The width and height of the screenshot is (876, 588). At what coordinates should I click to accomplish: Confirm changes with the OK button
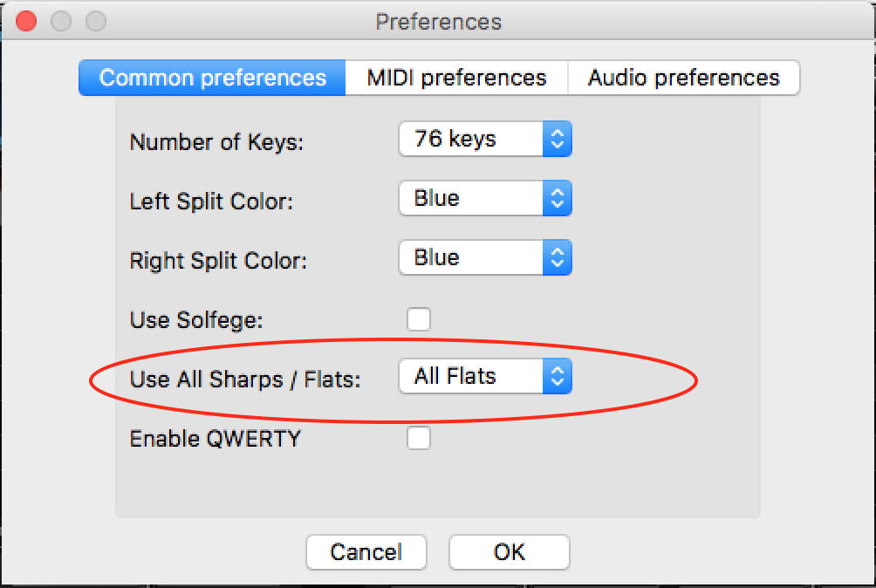(509, 551)
